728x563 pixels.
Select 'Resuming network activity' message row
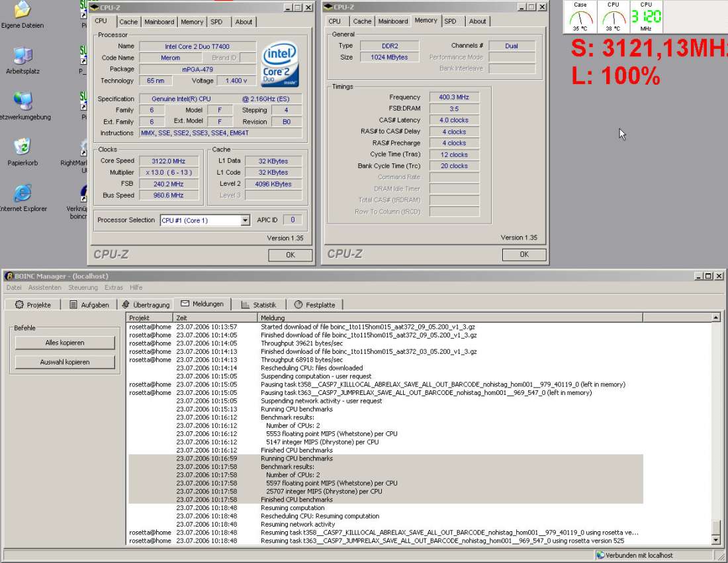click(385, 524)
